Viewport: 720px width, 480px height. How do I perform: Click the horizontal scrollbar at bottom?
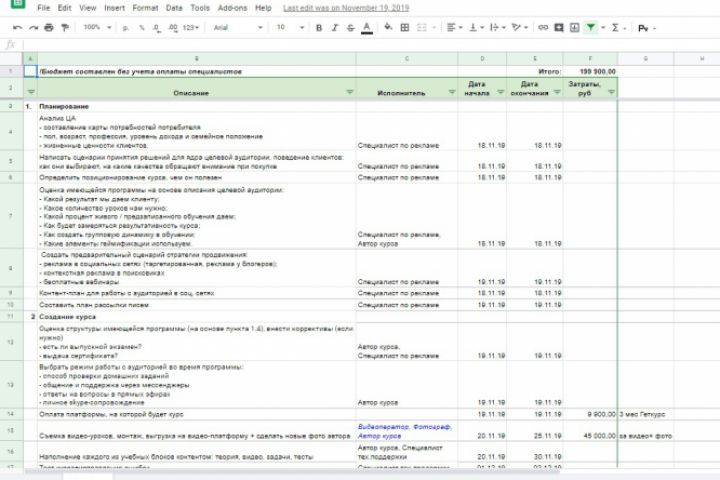click(292, 472)
